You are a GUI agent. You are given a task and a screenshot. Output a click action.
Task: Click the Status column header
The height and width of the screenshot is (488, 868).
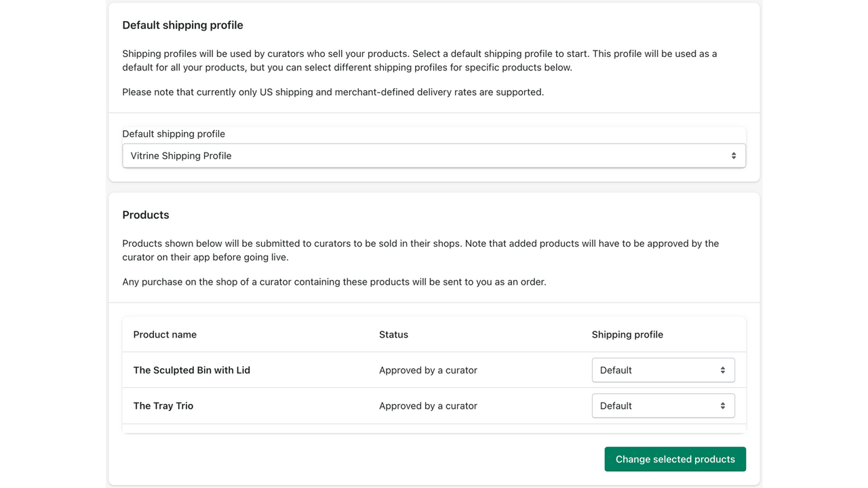[393, 334]
